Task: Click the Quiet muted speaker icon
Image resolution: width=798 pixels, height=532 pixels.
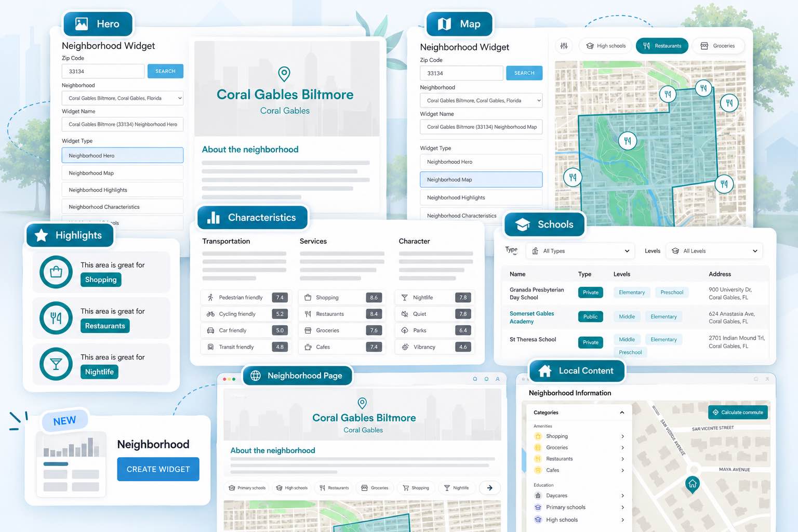Action: click(405, 314)
